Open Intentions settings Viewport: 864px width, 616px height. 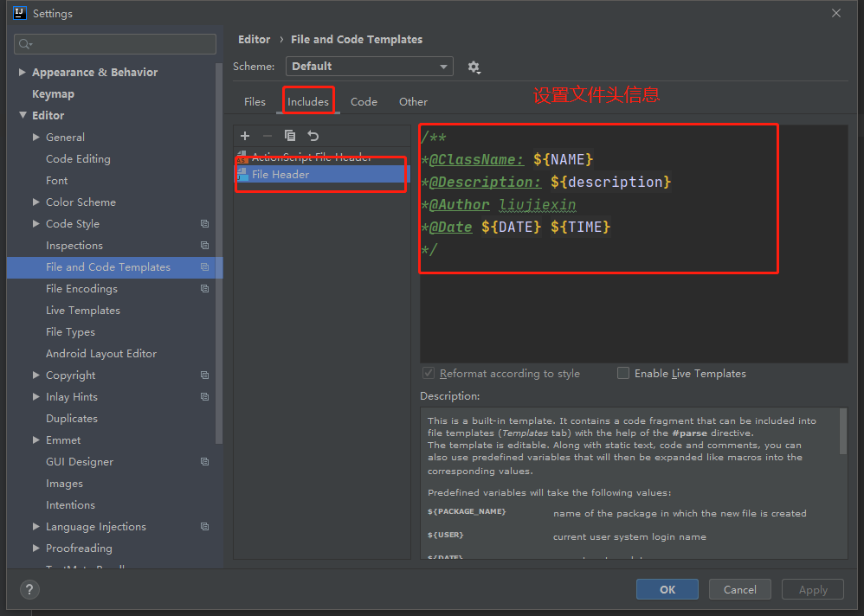coord(70,504)
